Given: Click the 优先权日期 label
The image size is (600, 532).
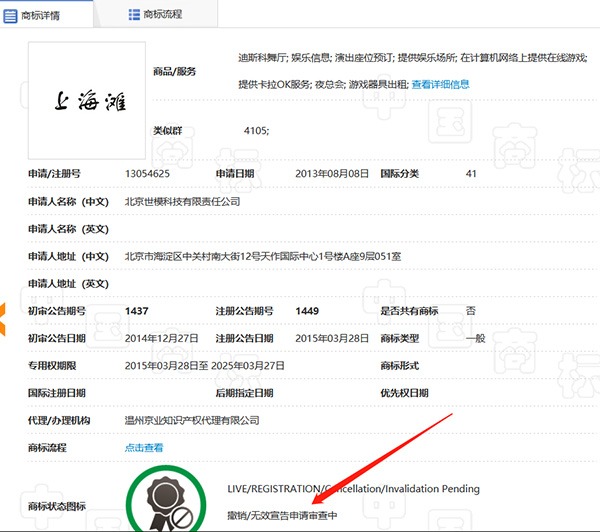Looking at the screenshot, I should click(404, 393).
